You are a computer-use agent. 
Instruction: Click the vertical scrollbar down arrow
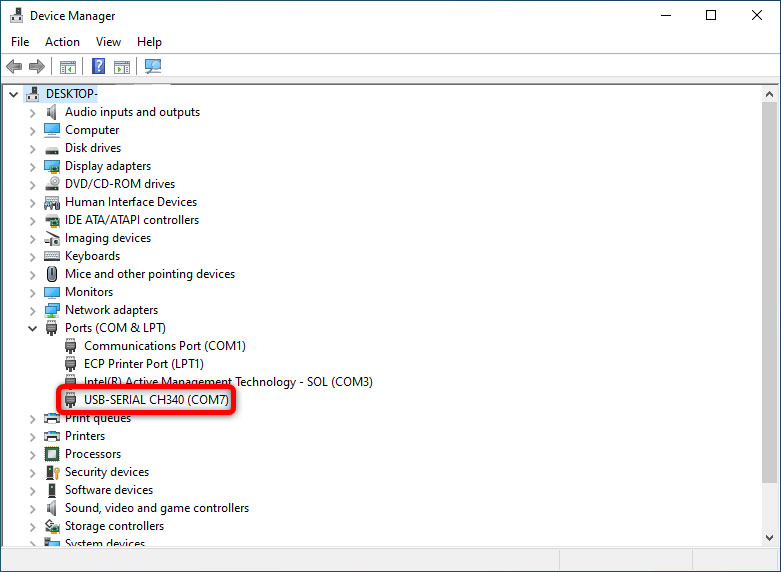pyautogui.click(x=770, y=538)
